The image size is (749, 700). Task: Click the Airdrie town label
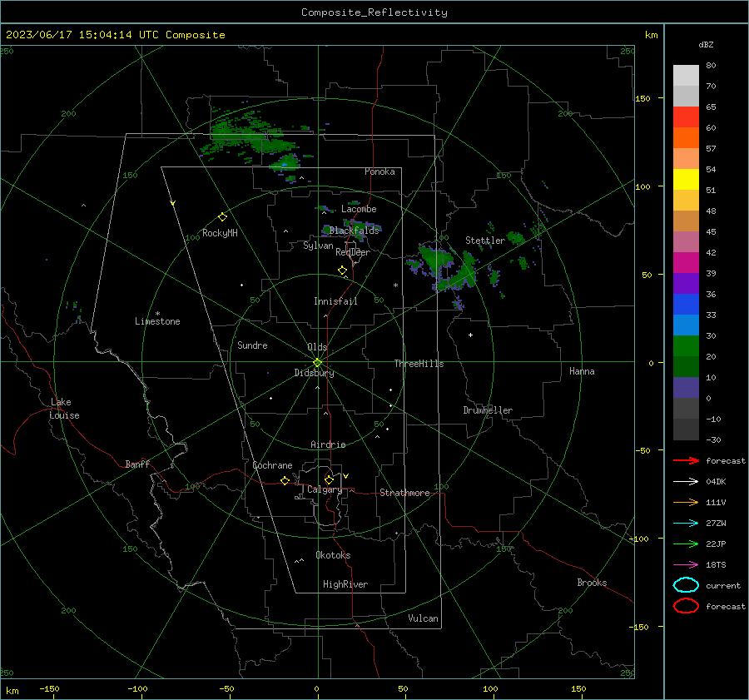pos(328,444)
